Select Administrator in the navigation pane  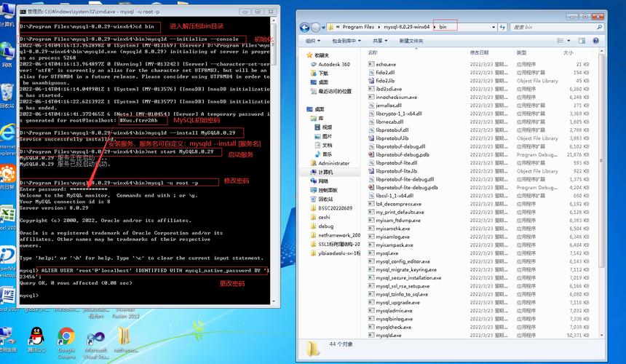334,163
